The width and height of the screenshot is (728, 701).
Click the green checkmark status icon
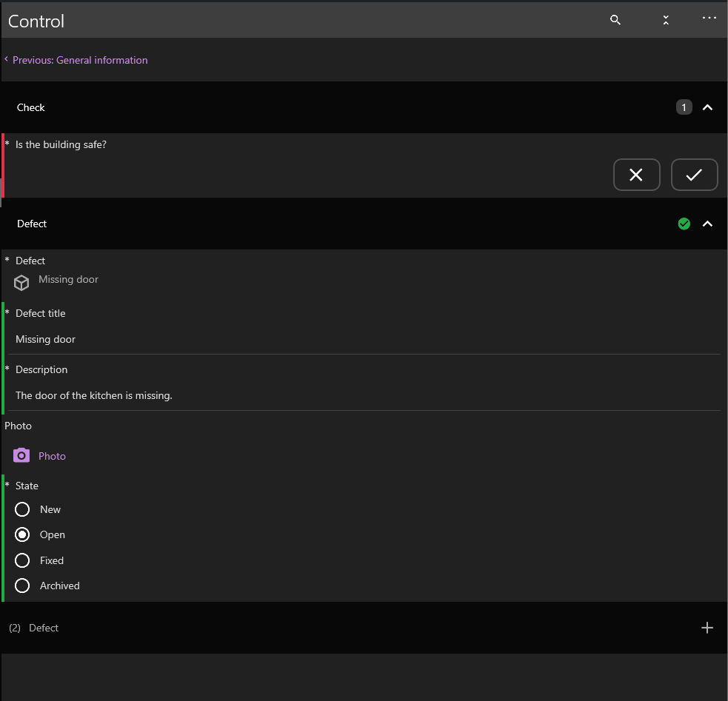coord(684,224)
